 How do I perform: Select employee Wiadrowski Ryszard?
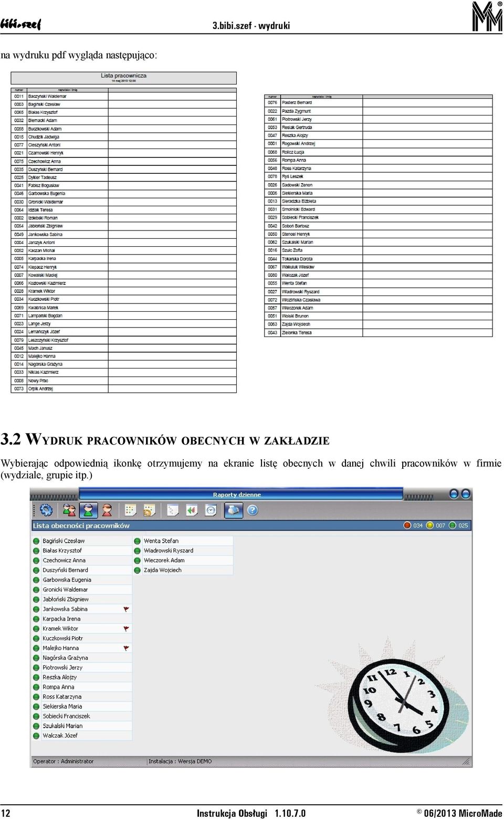pos(169,551)
